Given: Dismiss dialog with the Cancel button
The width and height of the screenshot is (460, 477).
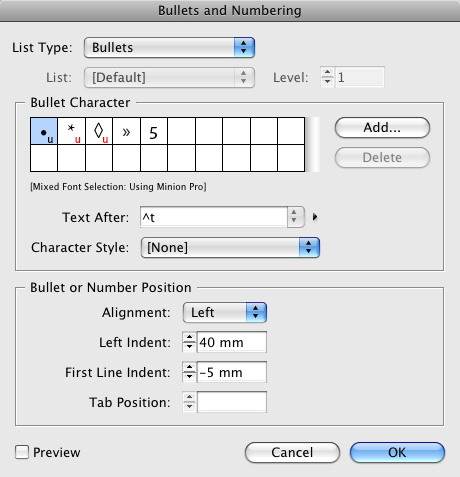Looking at the screenshot, I should pos(292,452).
